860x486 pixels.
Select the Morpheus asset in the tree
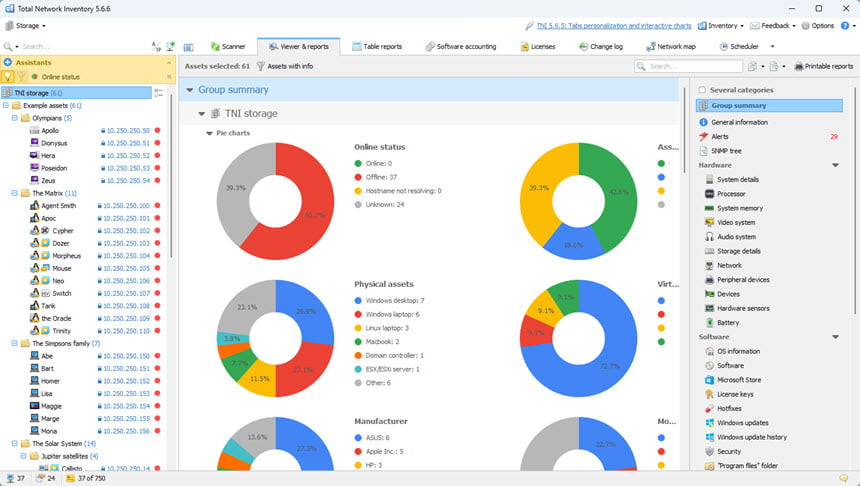coord(66,256)
